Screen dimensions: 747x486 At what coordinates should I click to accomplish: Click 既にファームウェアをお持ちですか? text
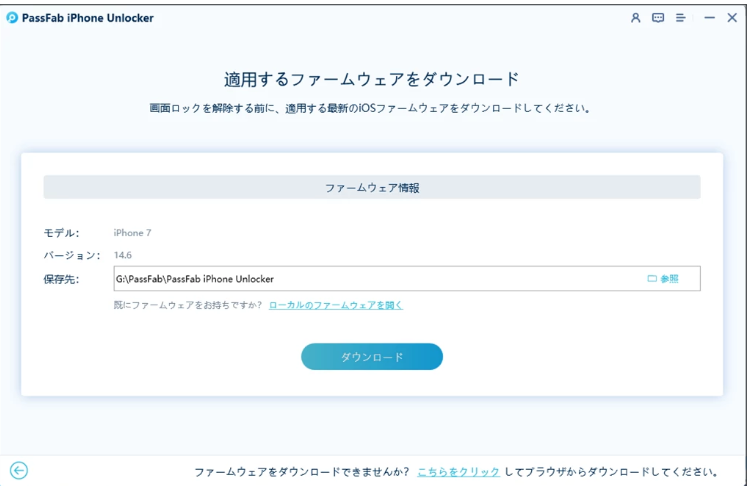click(x=188, y=305)
